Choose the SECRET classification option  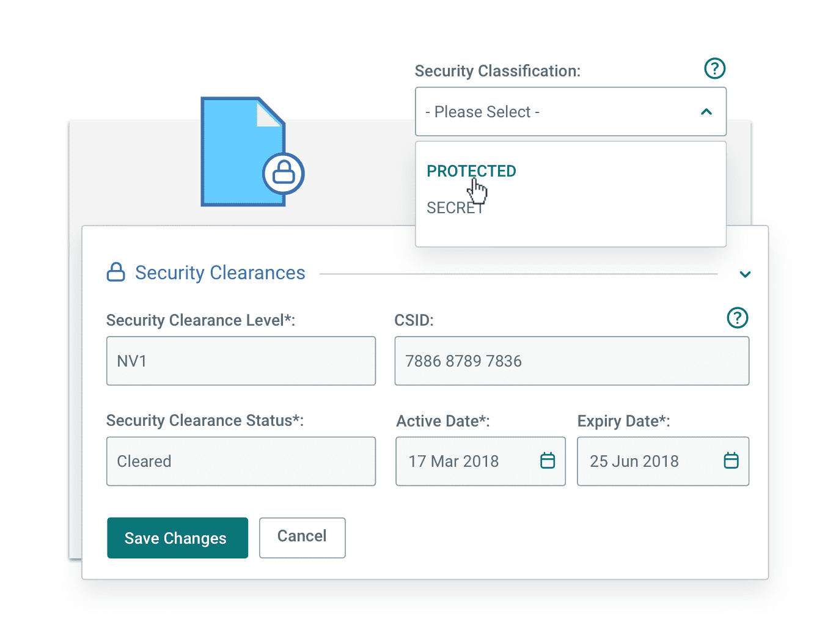click(455, 208)
